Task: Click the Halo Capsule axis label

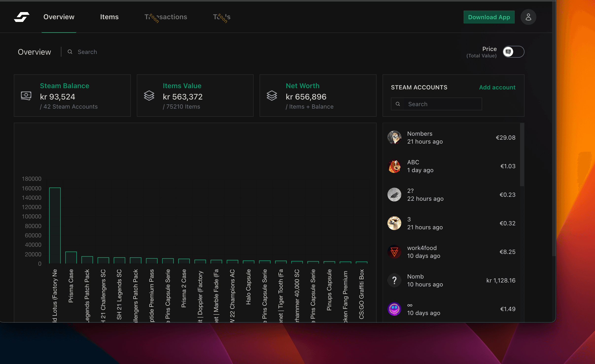Action: click(248, 287)
